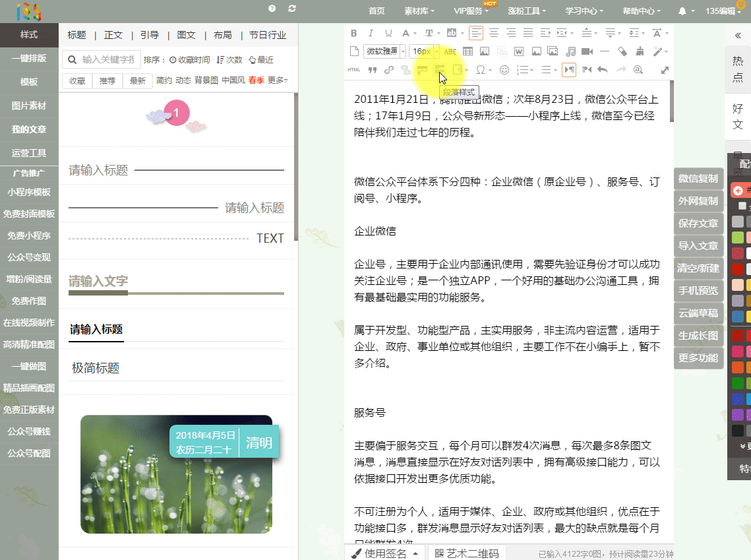
Task: Switch to the 标题 style tab
Action: [x=76, y=35]
